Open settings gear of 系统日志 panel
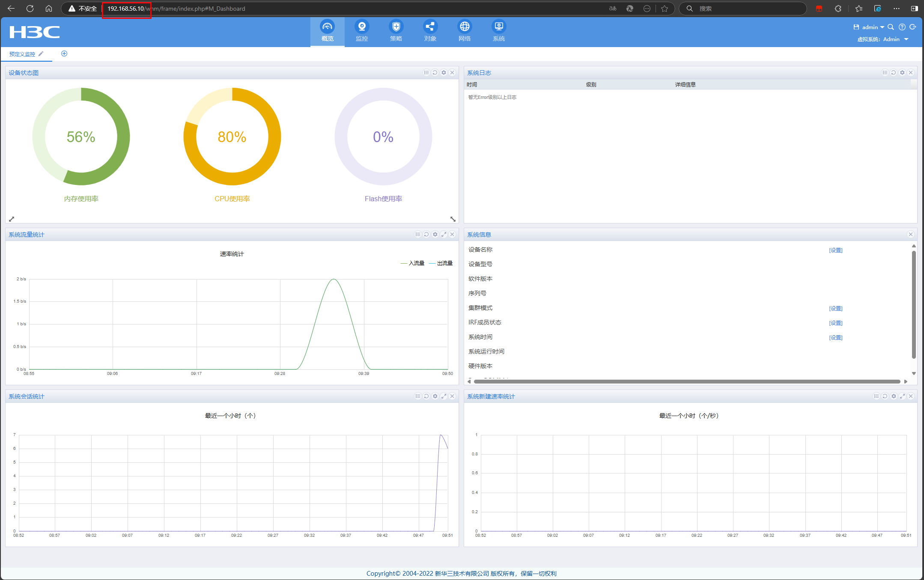The width and height of the screenshot is (924, 580). (x=902, y=73)
